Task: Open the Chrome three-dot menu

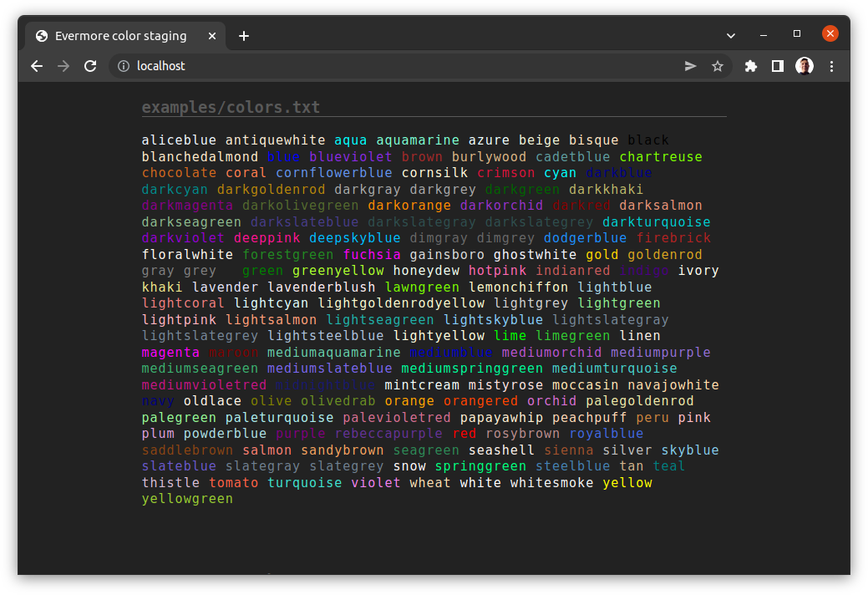Action: [832, 65]
